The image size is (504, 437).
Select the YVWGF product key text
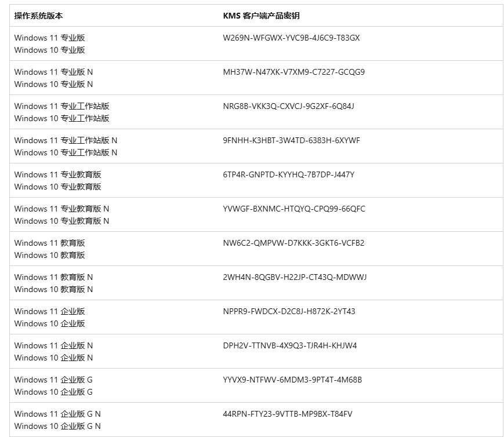click(x=294, y=209)
